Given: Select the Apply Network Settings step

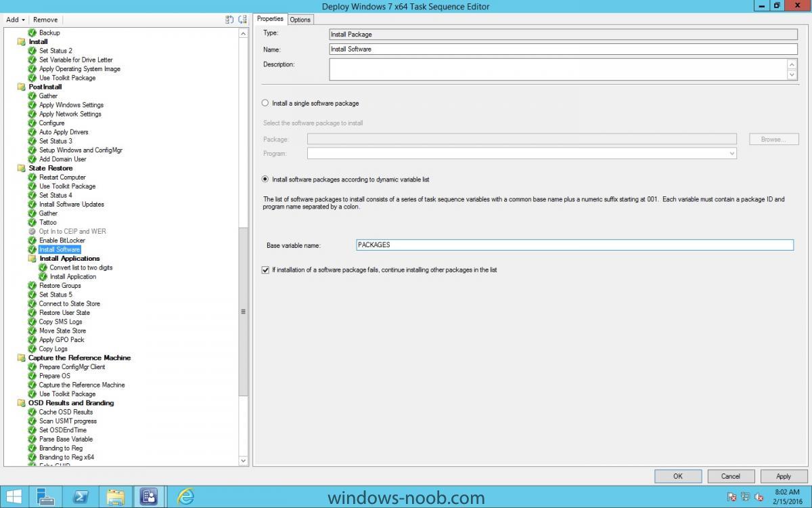Looking at the screenshot, I should click(x=70, y=114).
